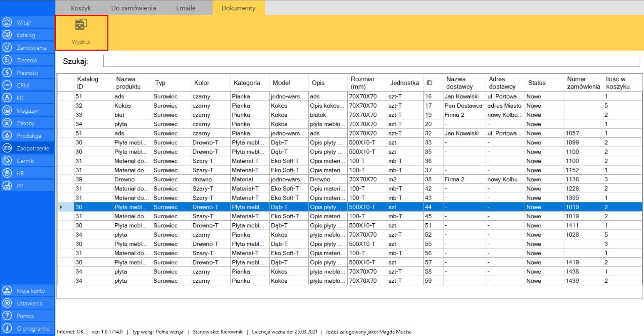The width and height of the screenshot is (644, 336).
Task: Open the Moje konto user icon
Action: tap(7, 291)
